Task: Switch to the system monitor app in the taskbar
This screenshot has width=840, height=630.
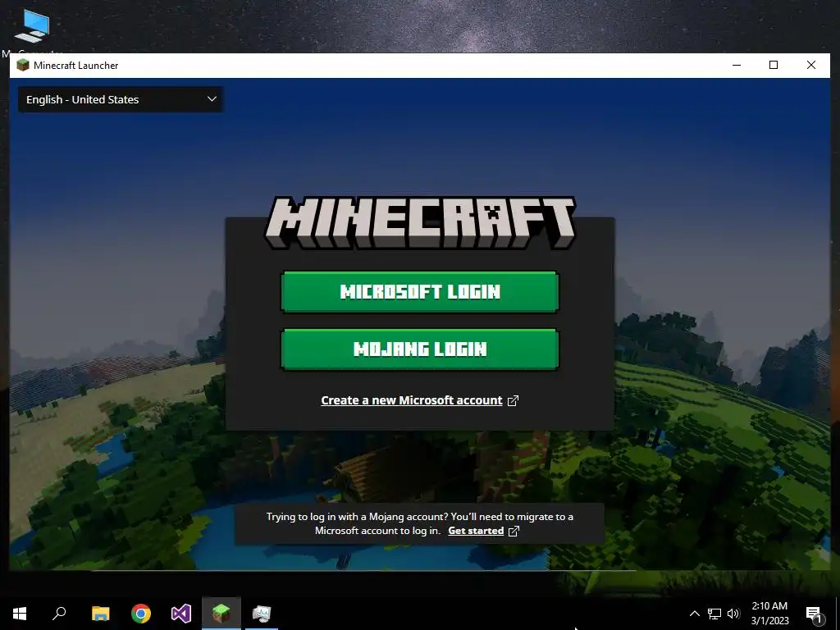Action: [x=262, y=614]
